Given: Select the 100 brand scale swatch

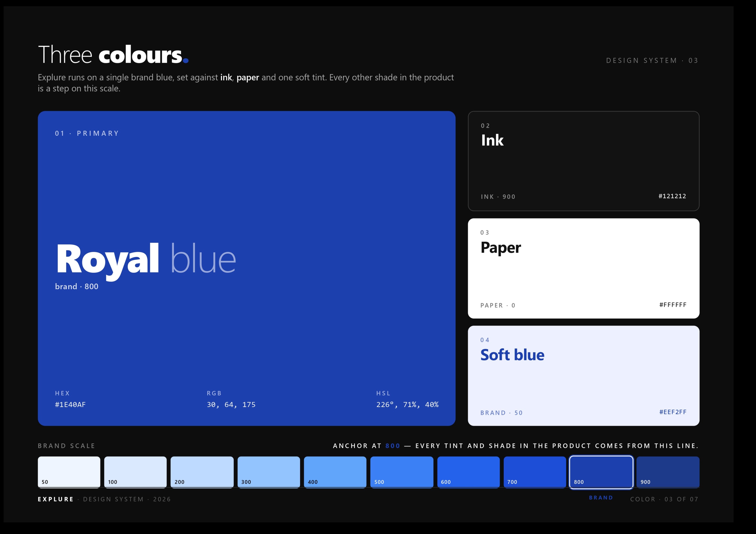Looking at the screenshot, I should tap(136, 472).
